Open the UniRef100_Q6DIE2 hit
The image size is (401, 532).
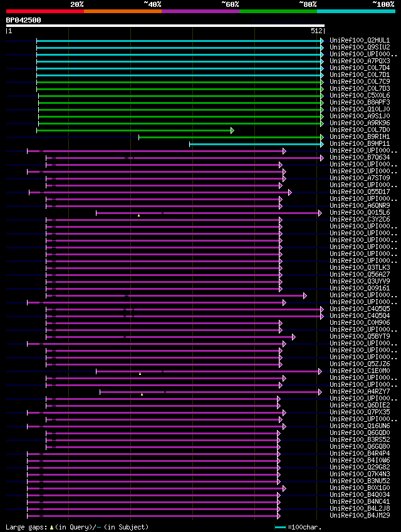(360, 405)
